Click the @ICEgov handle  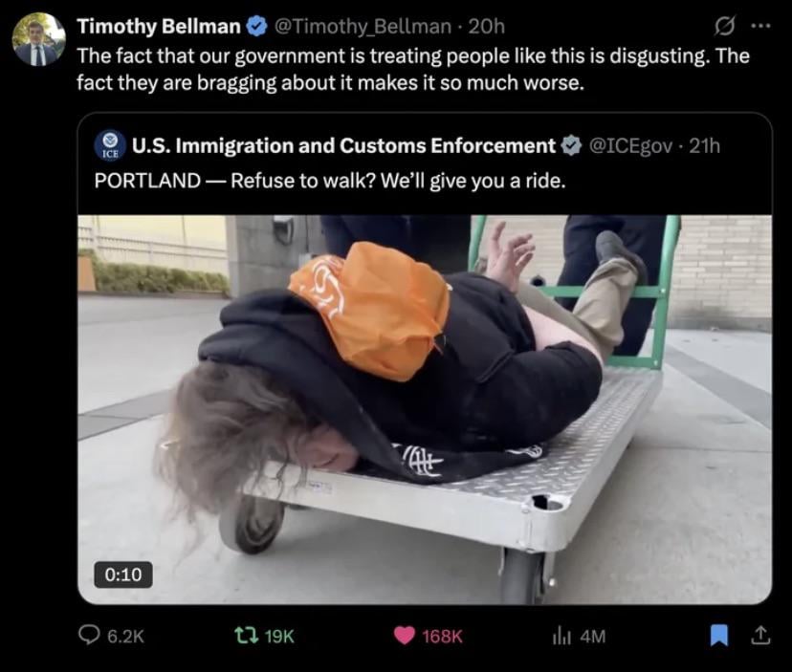[x=630, y=146]
